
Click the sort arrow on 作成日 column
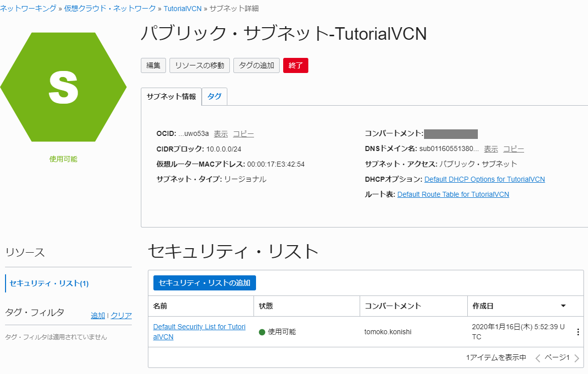(563, 306)
